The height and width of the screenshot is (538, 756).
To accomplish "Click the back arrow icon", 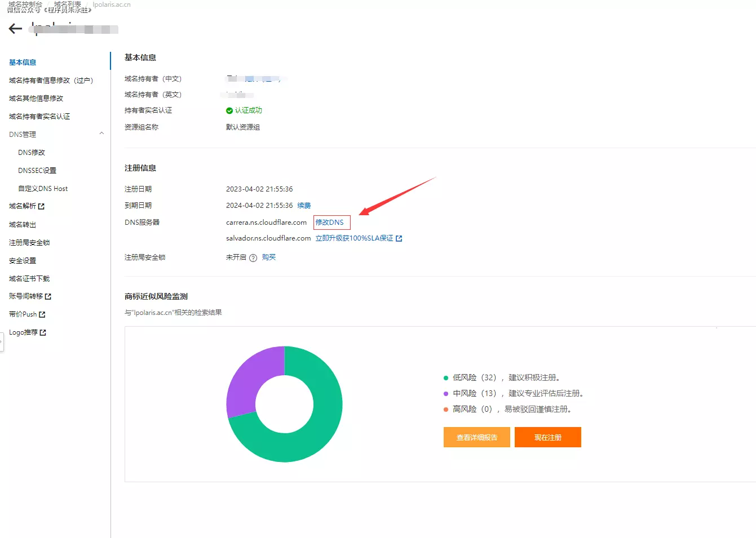I will [x=15, y=29].
